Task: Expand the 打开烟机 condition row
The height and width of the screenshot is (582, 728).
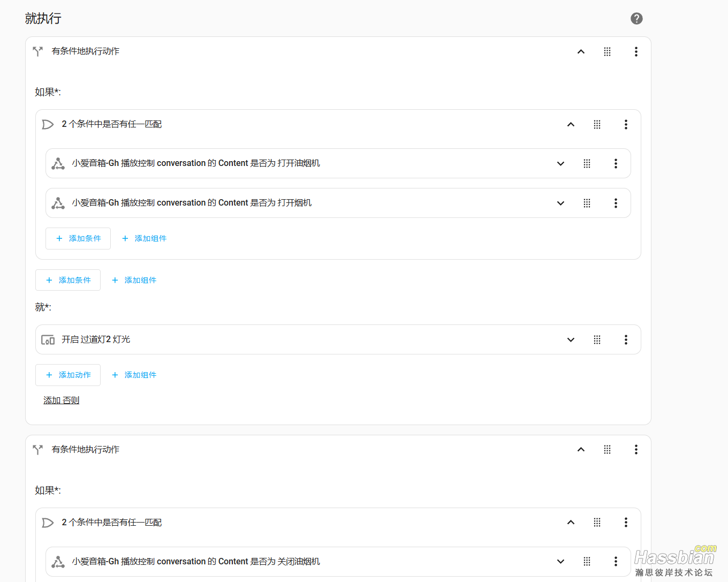Action: pos(560,203)
